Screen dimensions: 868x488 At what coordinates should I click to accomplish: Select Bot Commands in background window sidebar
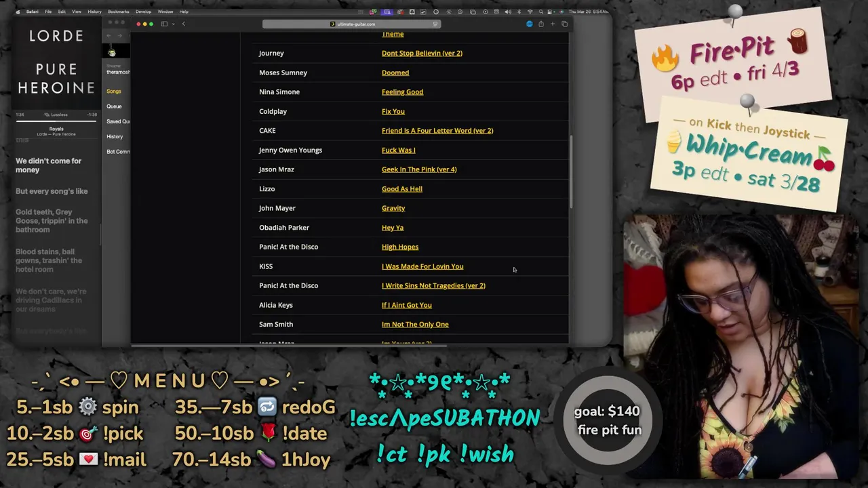pos(118,152)
